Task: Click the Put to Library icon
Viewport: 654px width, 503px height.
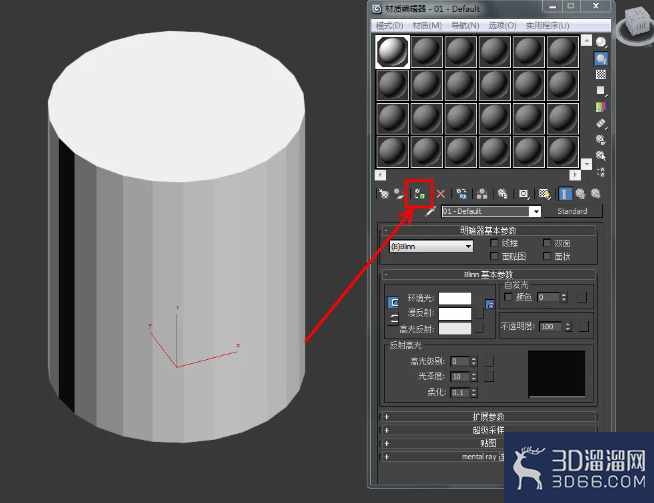Action: (503, 194)
